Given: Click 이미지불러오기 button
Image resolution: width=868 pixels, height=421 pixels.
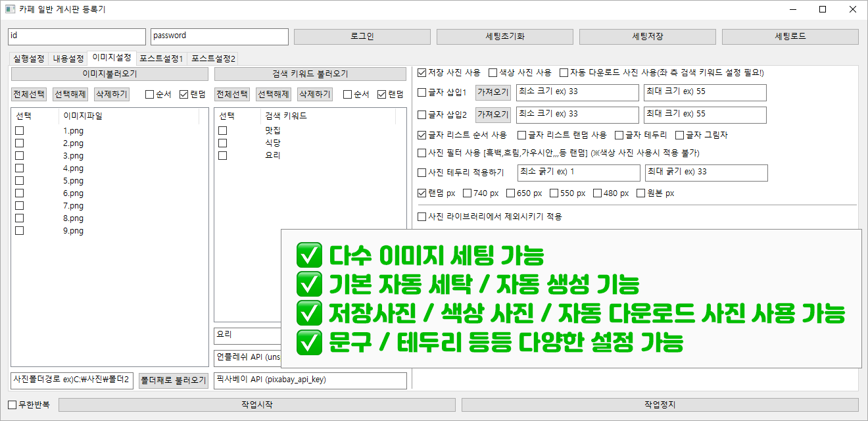Looking at the screenshot, I should click(x=110, y=74).
